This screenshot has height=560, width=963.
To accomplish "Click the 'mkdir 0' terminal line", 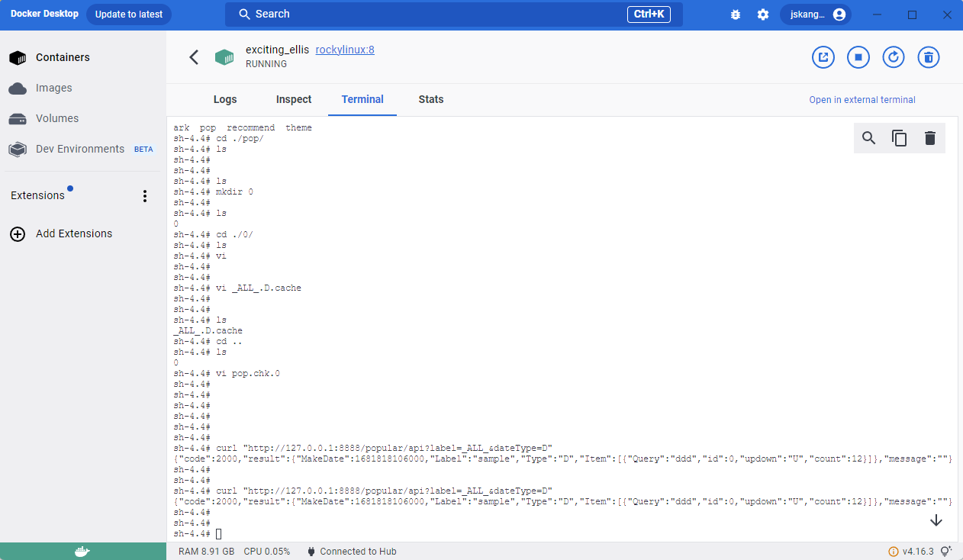I will point(214,192).
